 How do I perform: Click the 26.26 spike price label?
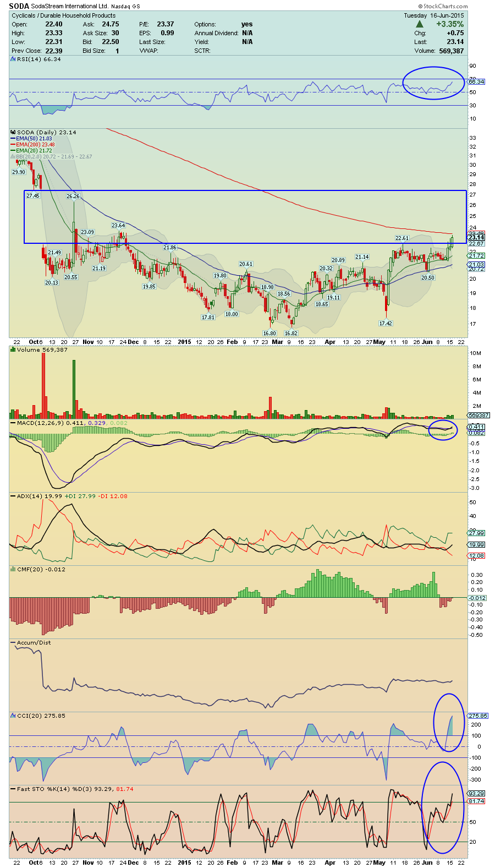coord(73,196)
